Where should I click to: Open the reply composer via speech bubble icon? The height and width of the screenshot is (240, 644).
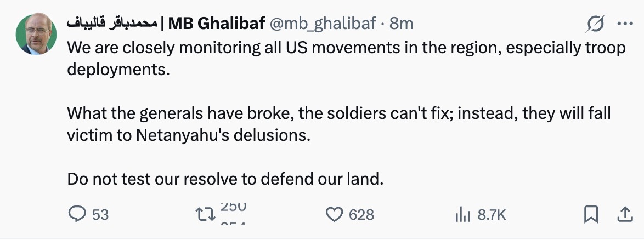[75, 214]
